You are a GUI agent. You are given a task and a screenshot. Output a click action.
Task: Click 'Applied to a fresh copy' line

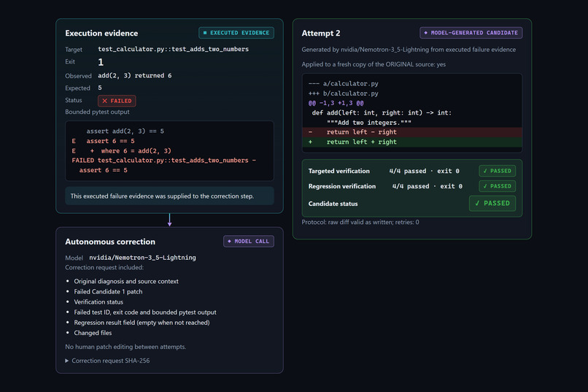click(x=374, y=64)
